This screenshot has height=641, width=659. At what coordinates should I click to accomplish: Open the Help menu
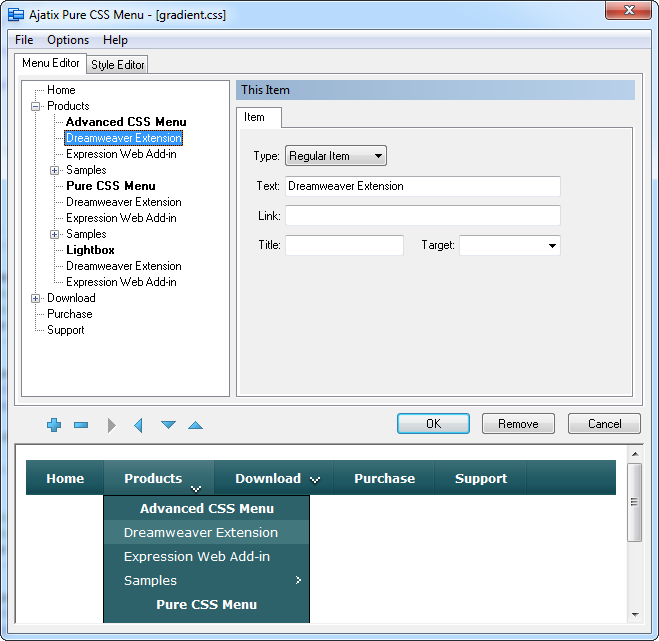[115, 40]
